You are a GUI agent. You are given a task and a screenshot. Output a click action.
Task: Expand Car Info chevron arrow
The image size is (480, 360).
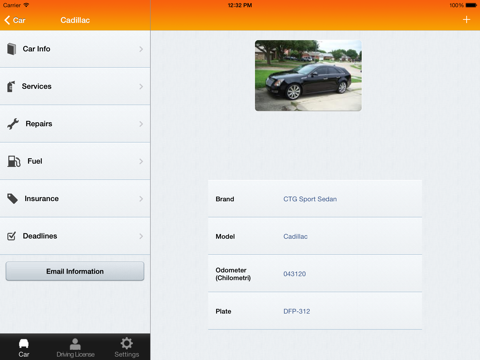(141, 49)
